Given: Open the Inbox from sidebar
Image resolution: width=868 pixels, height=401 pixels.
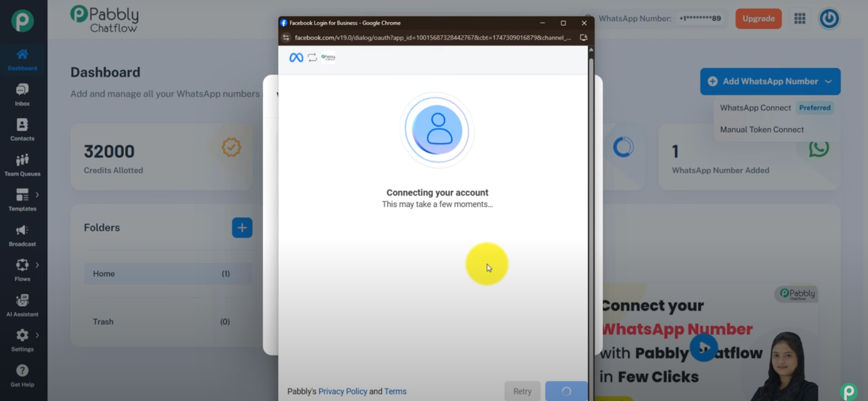Looking at the screenshot, I should coord(22,95).
